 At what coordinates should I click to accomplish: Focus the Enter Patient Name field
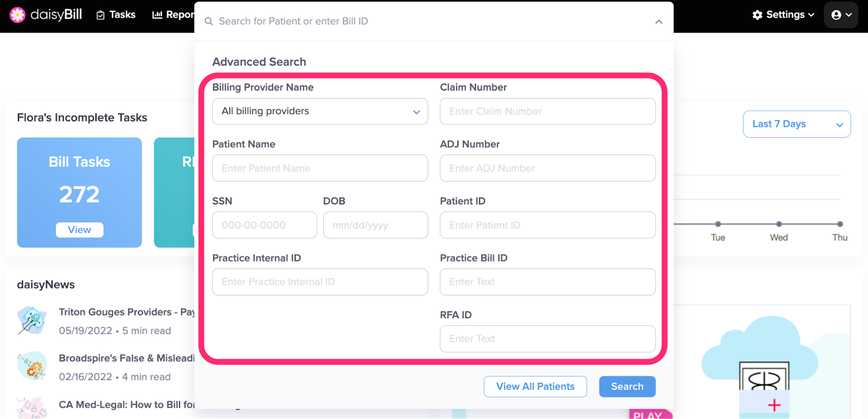tap(320, 168)
